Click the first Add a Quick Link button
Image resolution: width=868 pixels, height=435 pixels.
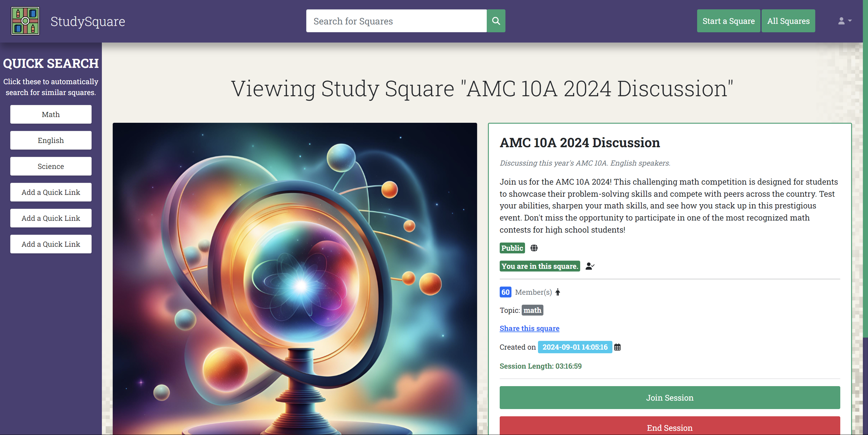(x=51, y=192)
